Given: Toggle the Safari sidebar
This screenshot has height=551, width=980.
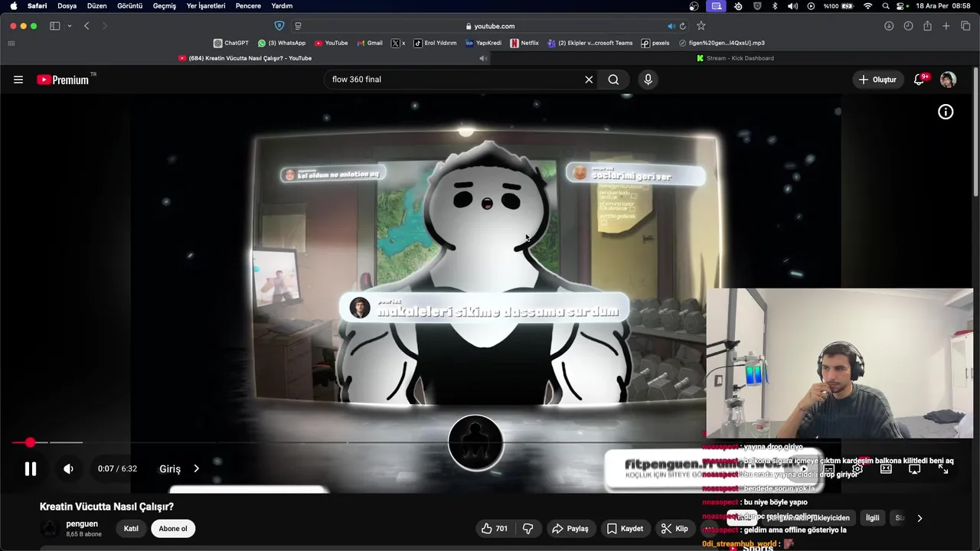Looking at the screenshot, I should pos(55,26).
